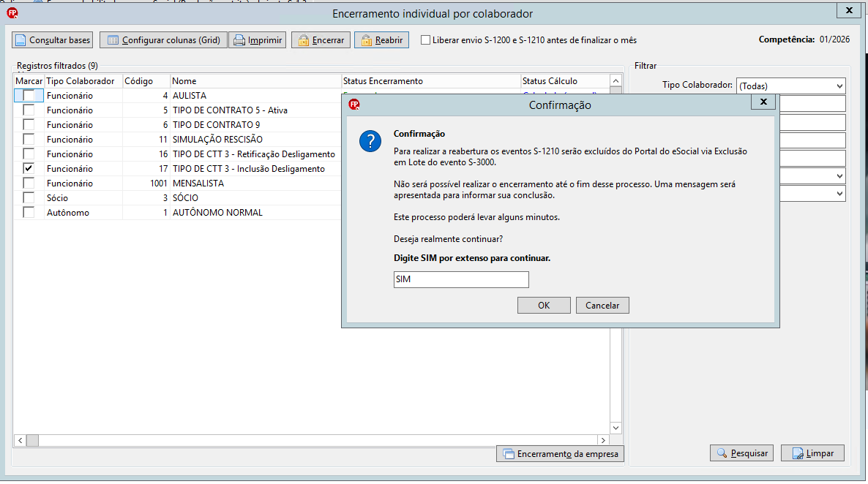Select the MENSALISTA name cell
The image size is (868, 484).
(x=255, y=183)
